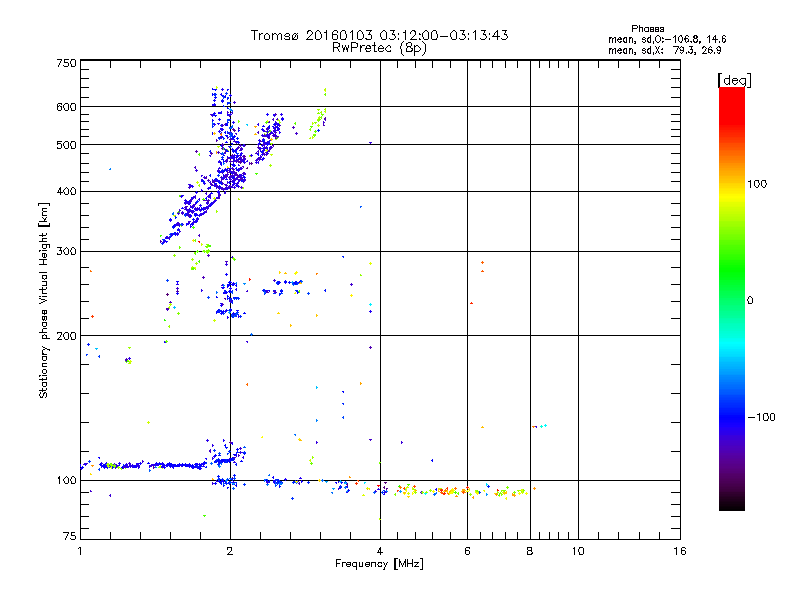The image size is (800, 600).
Task: Click the y-axis tick label '600'
Action: point(67,107)
